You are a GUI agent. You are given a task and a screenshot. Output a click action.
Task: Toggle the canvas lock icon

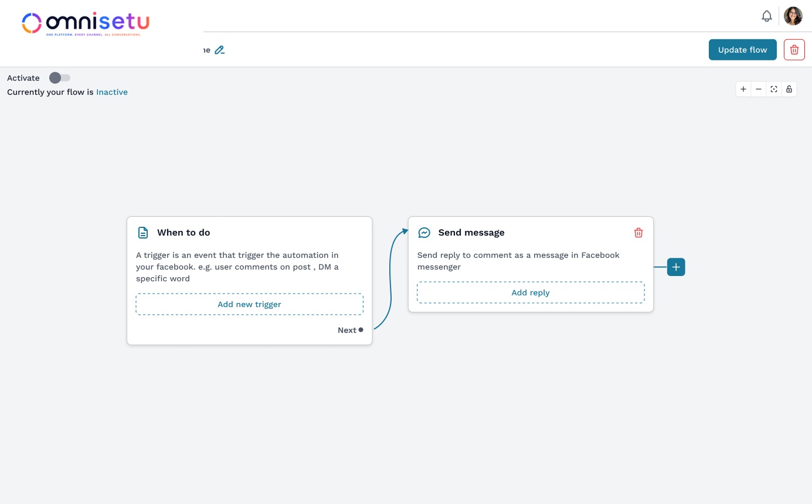click(x=789, y=89)
